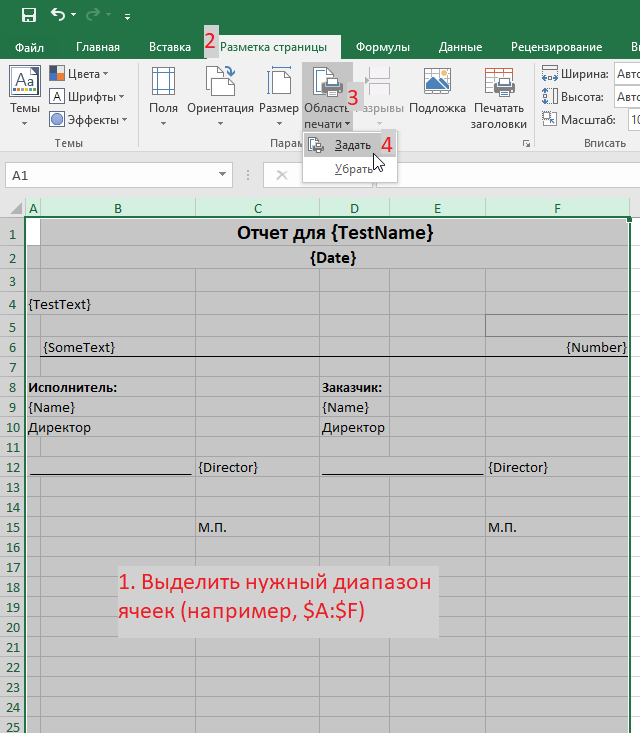Switch to the Вставка tab
The image size is (640, 733).
(170, 47)
